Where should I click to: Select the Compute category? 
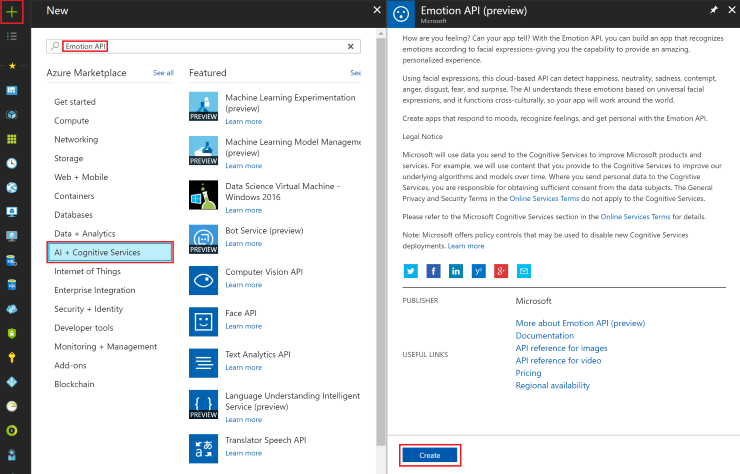pyautogui.click(x=71, y=121)
